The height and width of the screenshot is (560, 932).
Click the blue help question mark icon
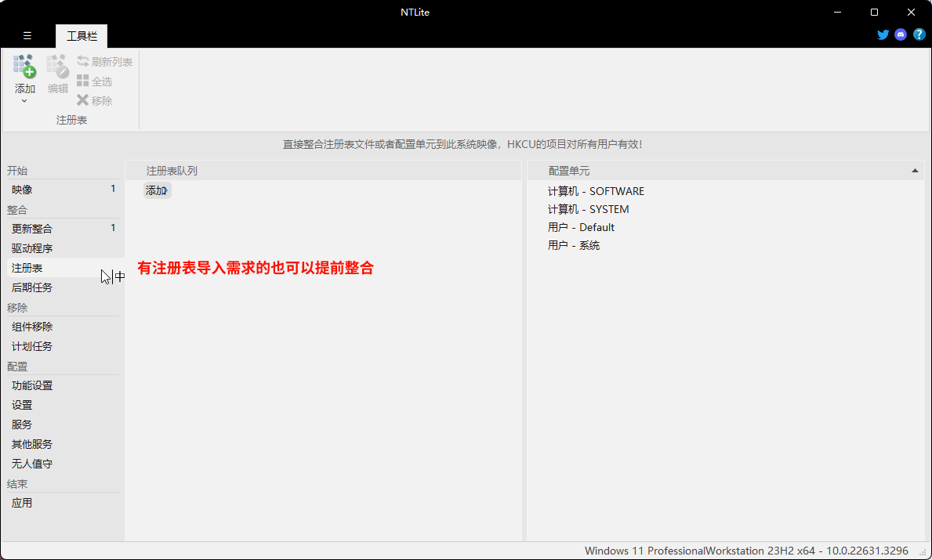tap(919, 35)
